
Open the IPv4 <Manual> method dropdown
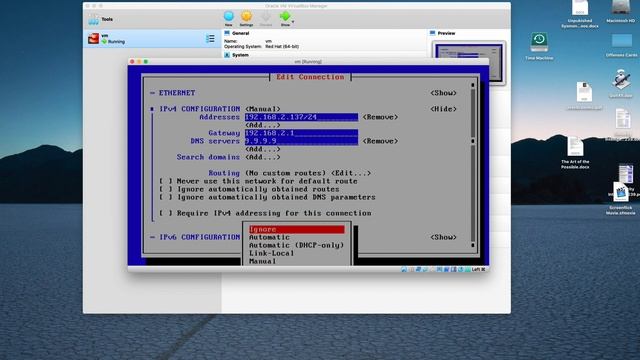tap(262, 109)
